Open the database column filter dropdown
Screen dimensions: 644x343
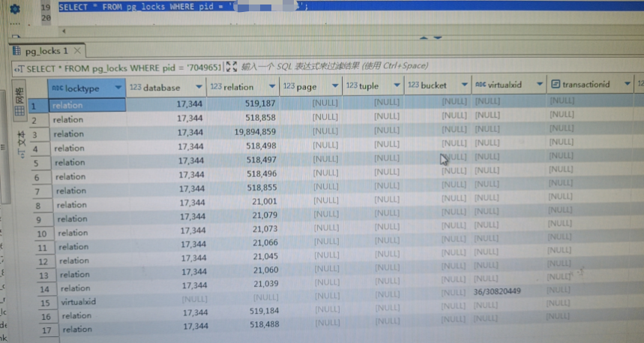point(199,87)
